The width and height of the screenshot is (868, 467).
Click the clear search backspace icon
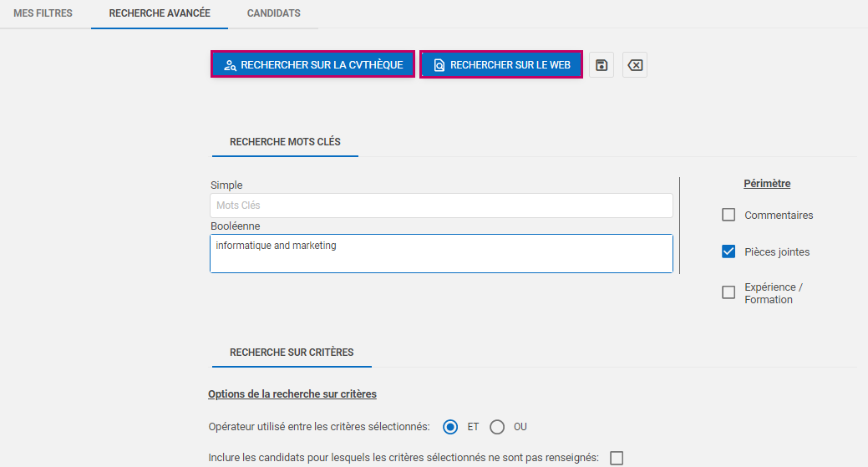635,65
